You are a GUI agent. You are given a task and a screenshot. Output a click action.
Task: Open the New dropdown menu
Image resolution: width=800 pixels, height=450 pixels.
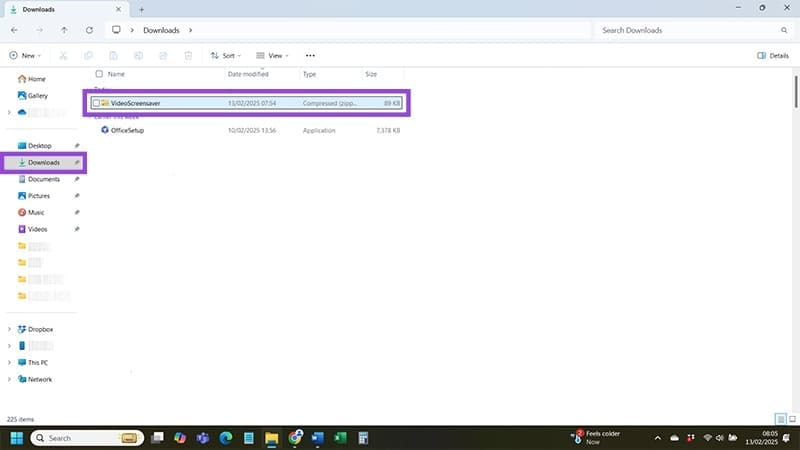24,56
